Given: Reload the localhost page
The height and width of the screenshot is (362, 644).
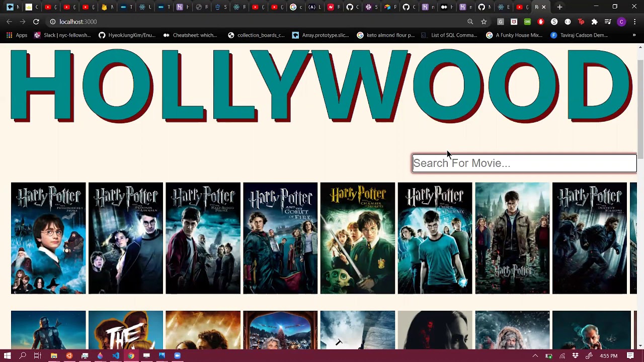Looking at the screenshot, I should coord(36,22).
